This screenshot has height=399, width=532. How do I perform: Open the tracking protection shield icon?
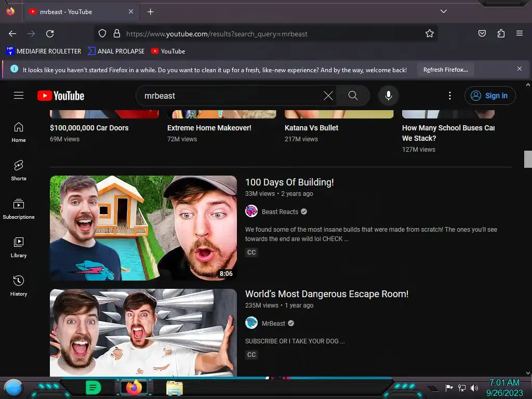(x=102, y=34)
